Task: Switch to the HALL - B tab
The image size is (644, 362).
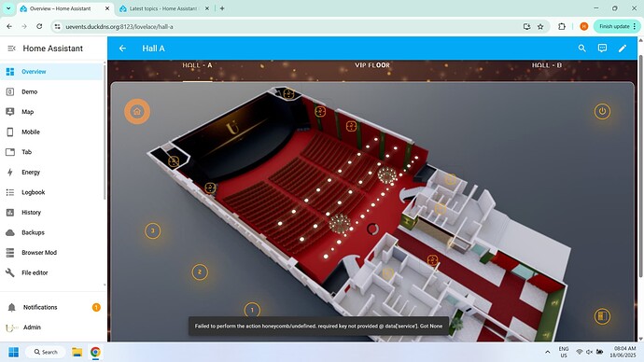Action: pyautogui.click(x=547, y=65)
